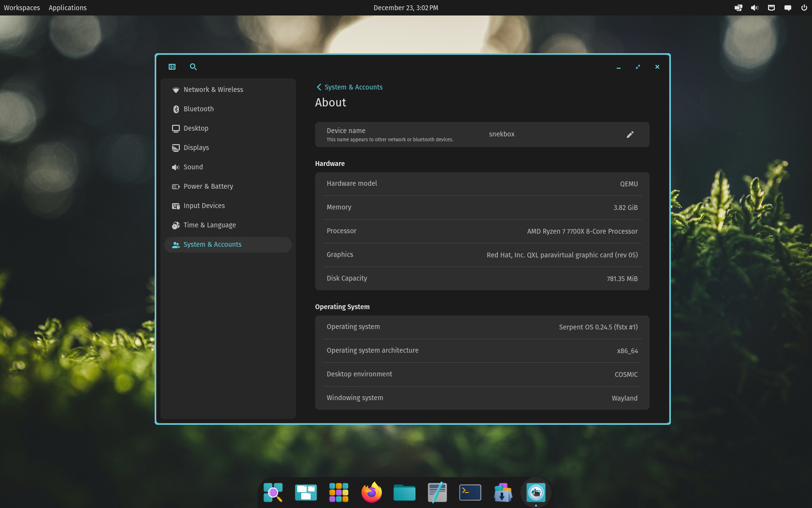This screenshot has width=812, height=508.
Task: Click the Desktop monitor icon in sidebar
Action: (x=176, y=129)
